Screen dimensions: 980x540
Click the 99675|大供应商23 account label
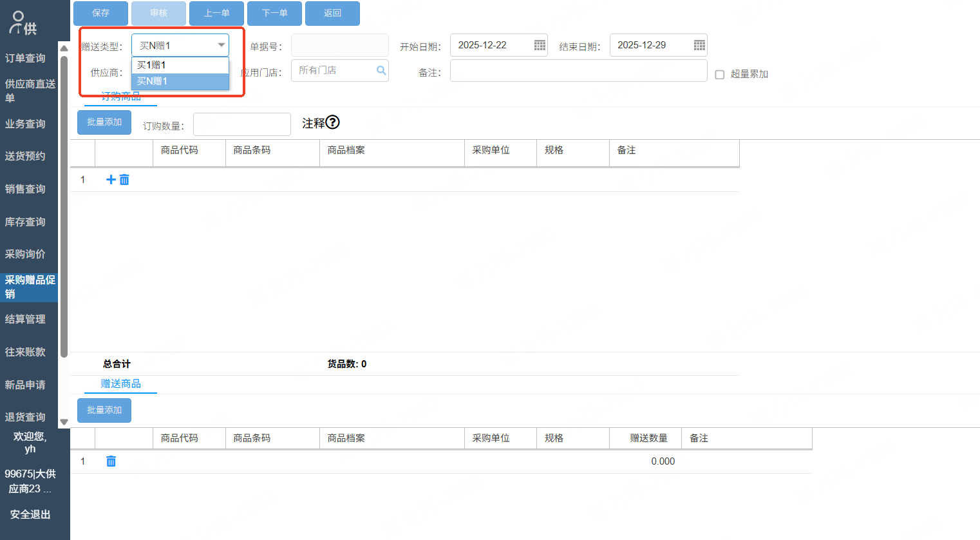(30, 481)
